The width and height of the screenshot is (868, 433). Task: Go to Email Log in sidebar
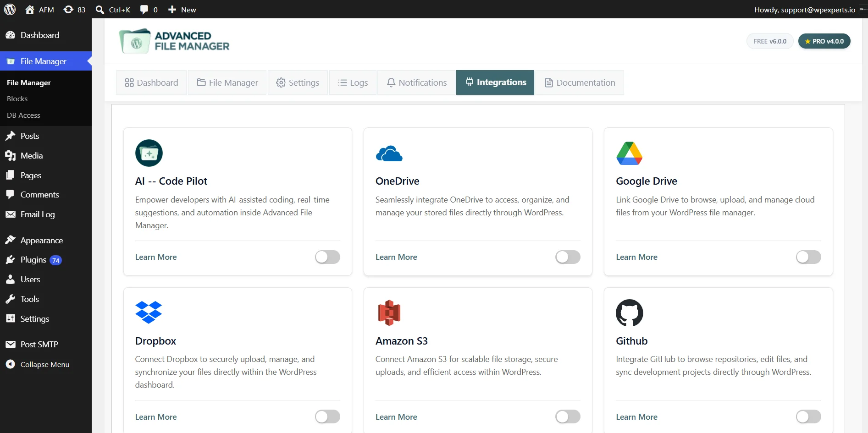(x=46, y=214)
